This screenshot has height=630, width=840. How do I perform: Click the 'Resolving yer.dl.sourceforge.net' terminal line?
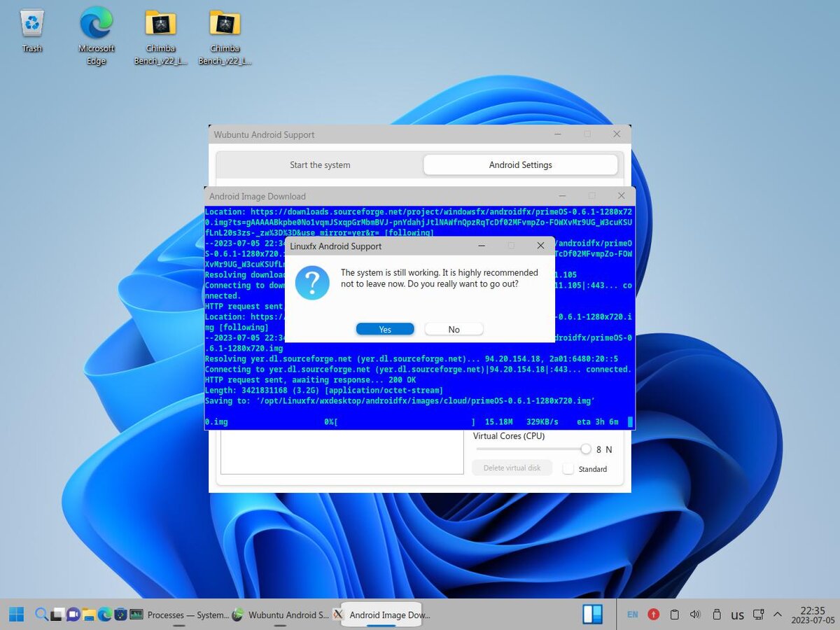point(412,358)
